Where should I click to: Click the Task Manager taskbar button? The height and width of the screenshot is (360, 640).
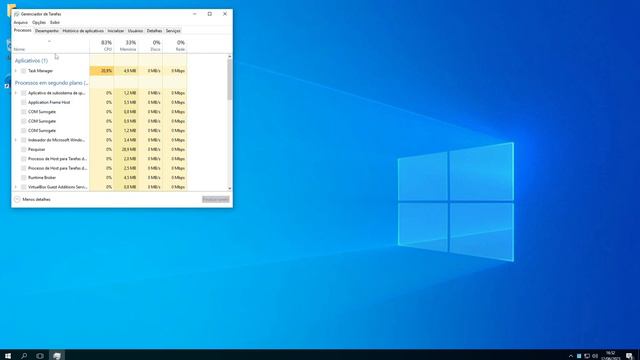click(57, 356)
